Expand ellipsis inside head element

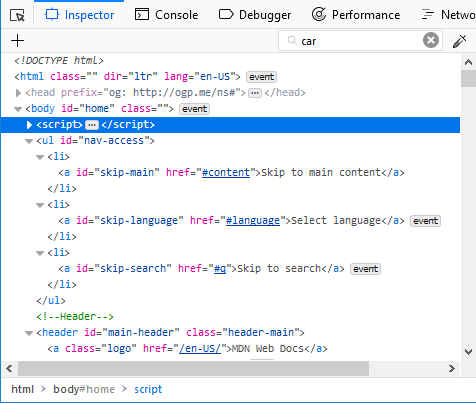pos(255,93)
